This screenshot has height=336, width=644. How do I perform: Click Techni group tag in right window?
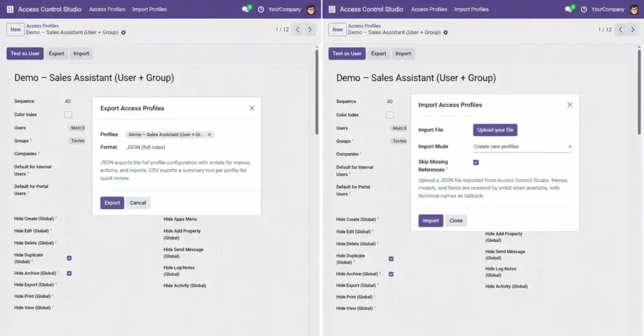pyautogui.click(x=399, y=141)
